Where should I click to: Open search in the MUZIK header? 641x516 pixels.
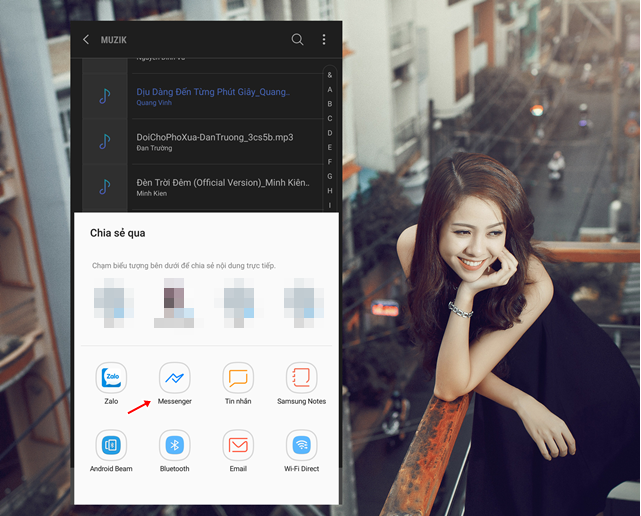point(297,39)
